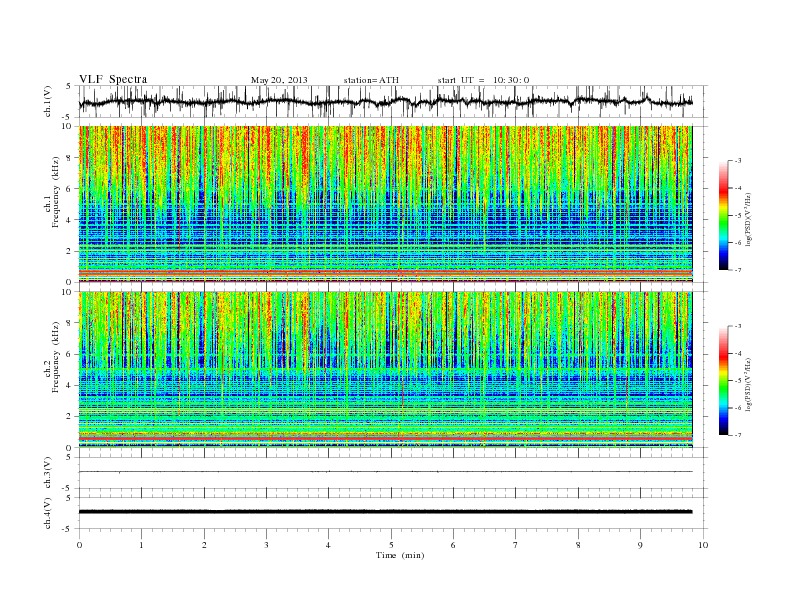The height and width of the screenshot is (612, 792).
Task: Click the "-3" label on ch.1 color bar
Action: coord(737,161)
